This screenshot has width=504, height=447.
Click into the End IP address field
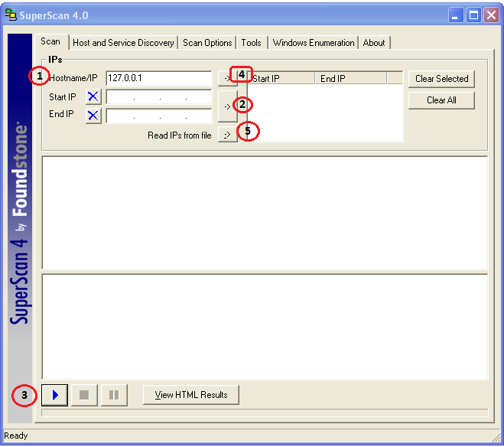[x=159, y=116]
